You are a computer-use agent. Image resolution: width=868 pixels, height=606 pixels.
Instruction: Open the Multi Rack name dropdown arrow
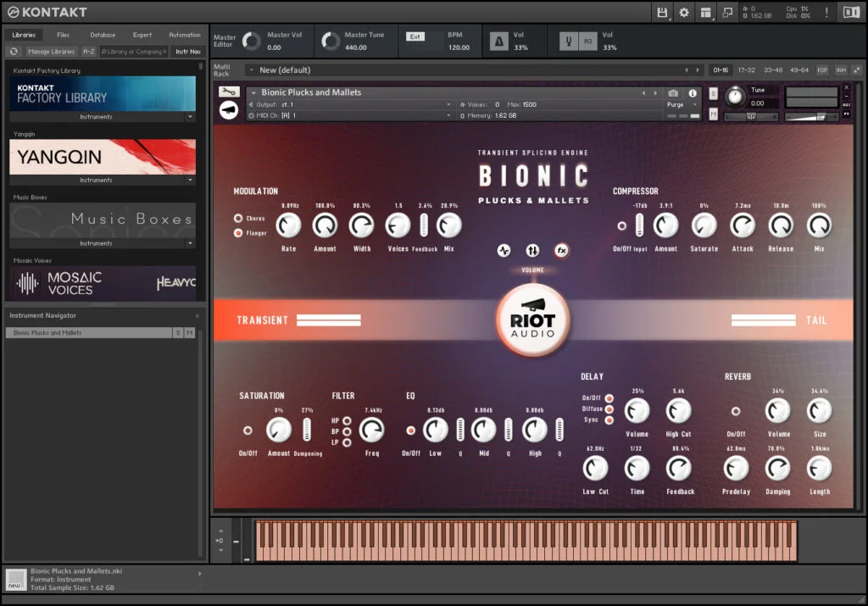pos(251,70)
